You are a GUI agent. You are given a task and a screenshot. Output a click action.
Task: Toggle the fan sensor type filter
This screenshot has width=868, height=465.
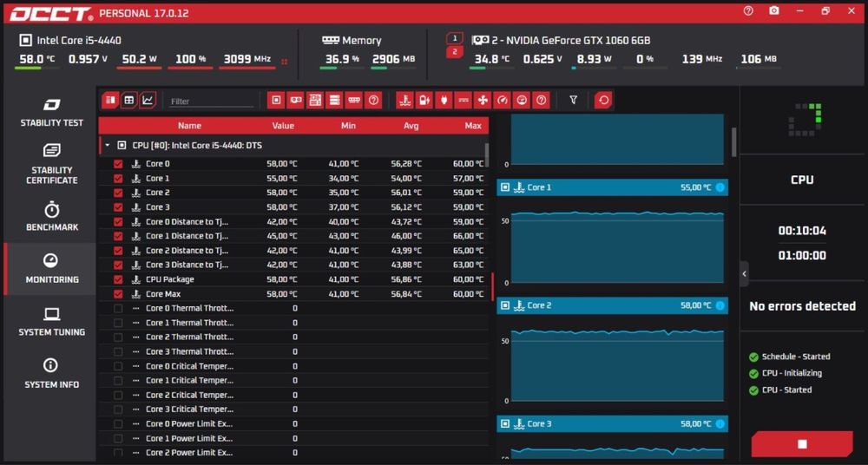coord(483,100)
